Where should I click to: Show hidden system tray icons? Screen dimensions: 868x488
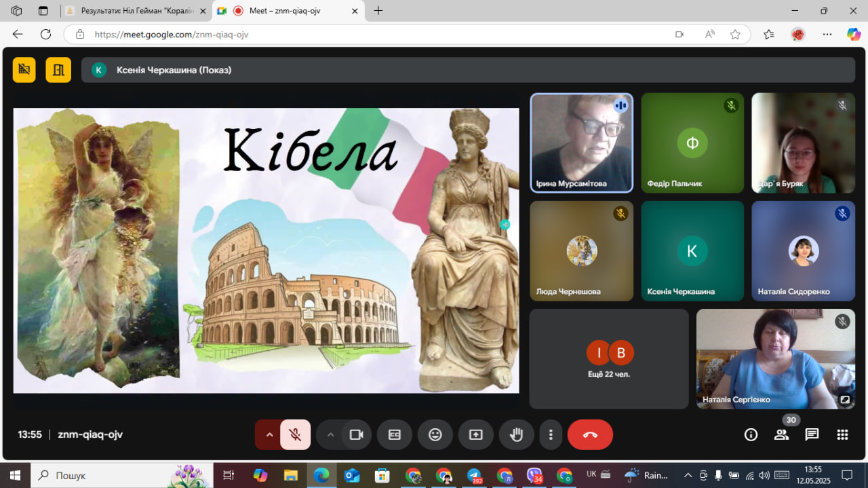[688, 475]
